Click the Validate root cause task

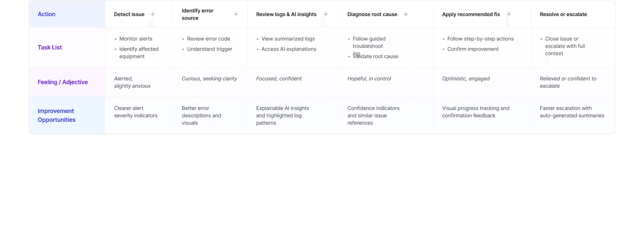[x=376, y=56]
